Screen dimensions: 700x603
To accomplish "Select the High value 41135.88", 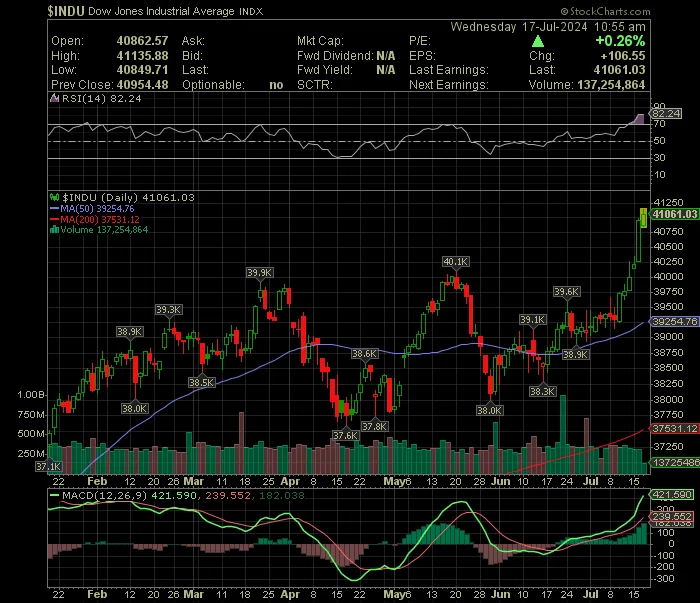I will [142, 56].
